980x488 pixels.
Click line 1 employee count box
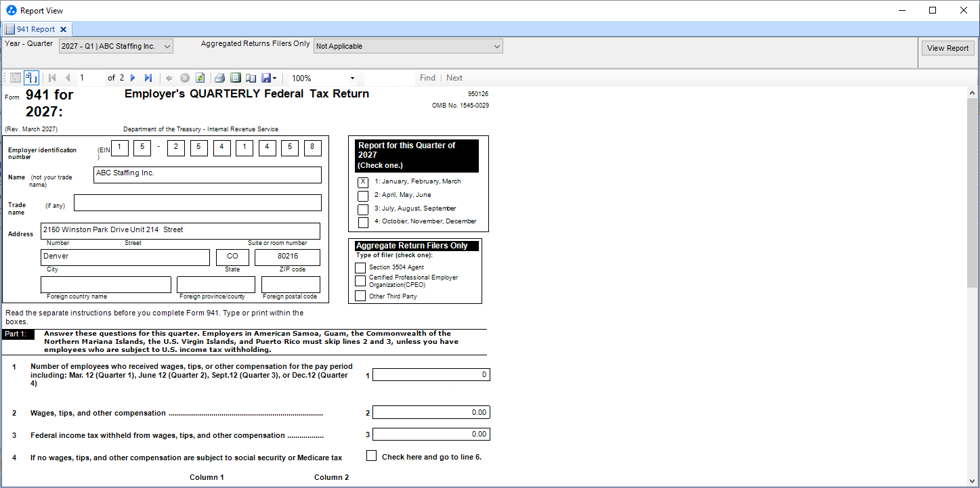click(431, 375)
